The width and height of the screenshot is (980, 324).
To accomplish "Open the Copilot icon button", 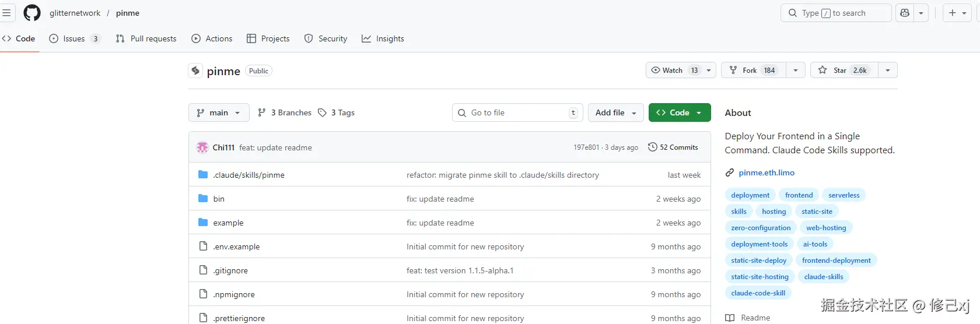I will click(x=905, y=13).
